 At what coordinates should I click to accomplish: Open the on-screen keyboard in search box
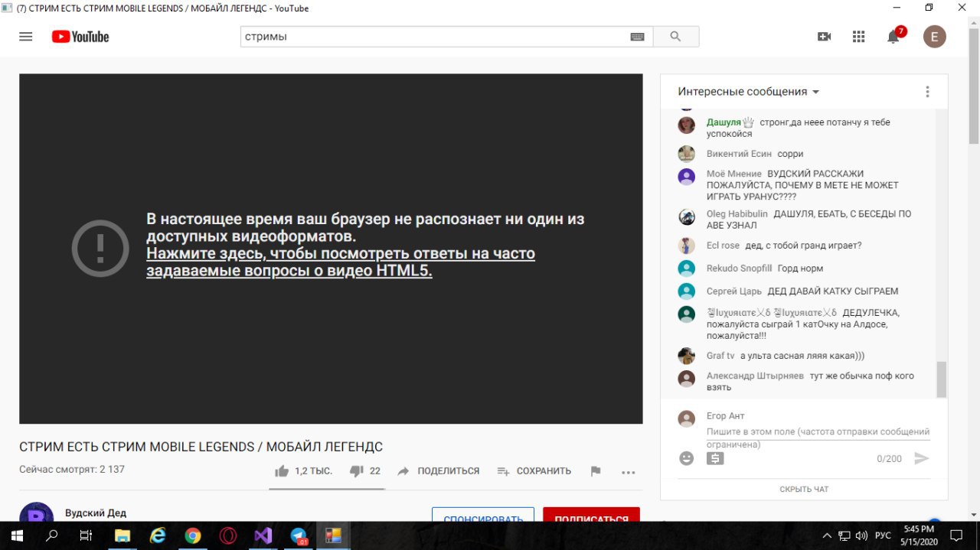(637, 37)
